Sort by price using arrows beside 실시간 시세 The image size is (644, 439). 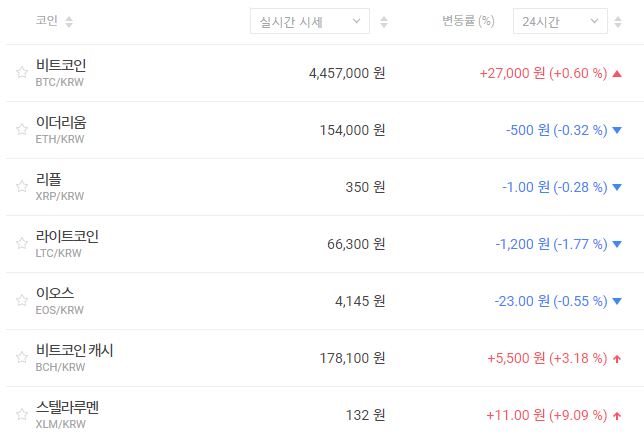(384, 21)
